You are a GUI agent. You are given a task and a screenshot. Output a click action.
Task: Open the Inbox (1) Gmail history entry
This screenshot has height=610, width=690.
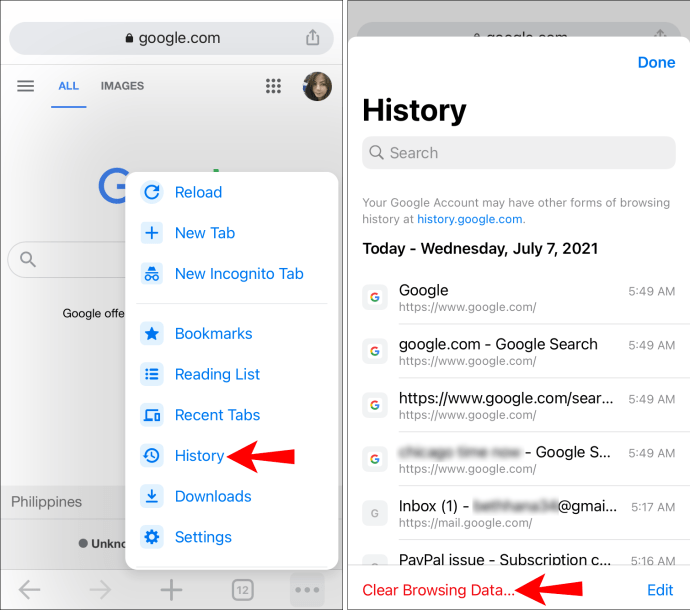coord(518,513)
